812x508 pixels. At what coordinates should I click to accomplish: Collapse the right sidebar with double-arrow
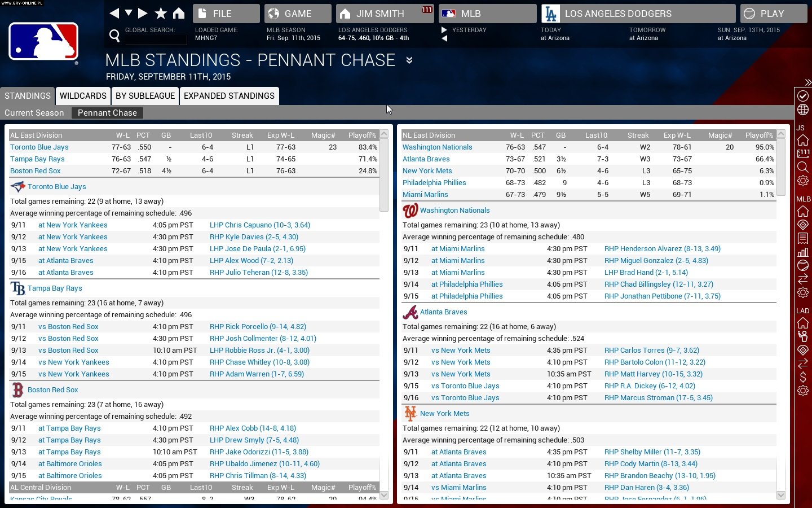(x=807, y=82)
